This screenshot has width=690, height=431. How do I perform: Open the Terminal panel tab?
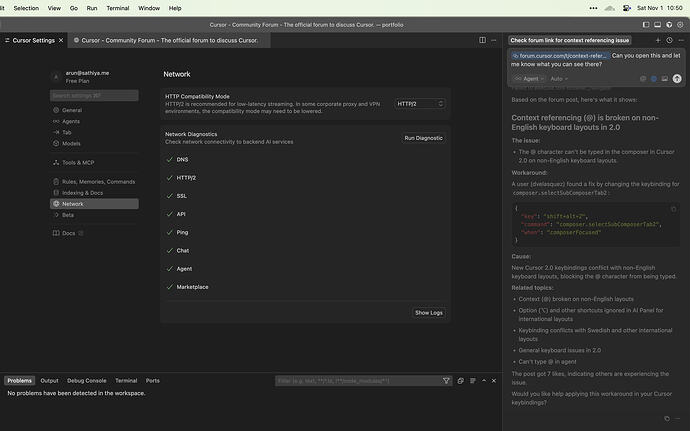pos(126,380)
